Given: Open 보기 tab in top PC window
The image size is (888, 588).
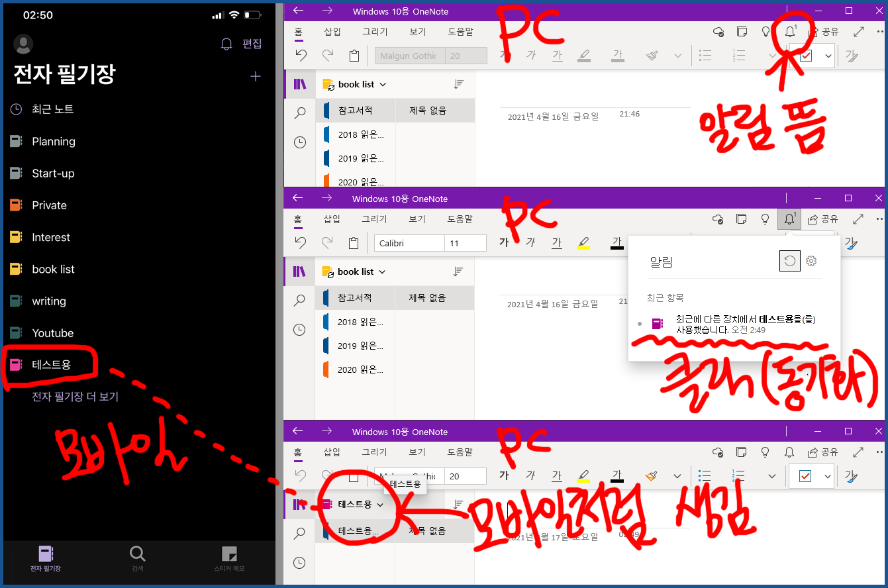Looking at the screenshot, I should tap(417, 31).
